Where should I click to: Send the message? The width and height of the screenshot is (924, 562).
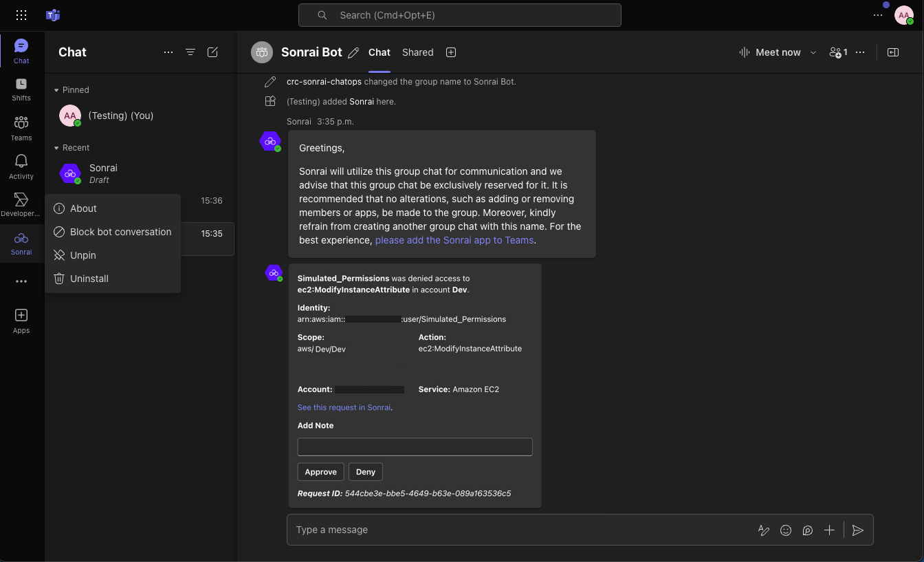pyautogui.click(x=857, y=530)
